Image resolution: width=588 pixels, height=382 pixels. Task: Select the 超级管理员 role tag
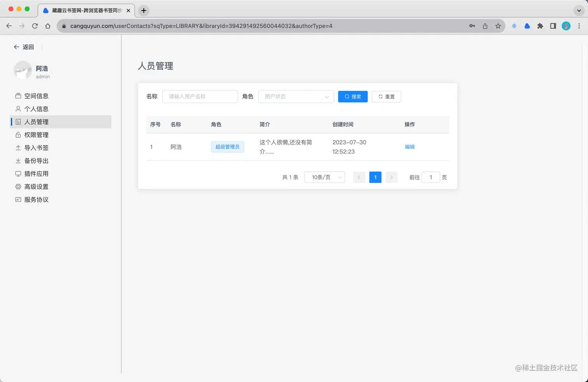[227, 147]
